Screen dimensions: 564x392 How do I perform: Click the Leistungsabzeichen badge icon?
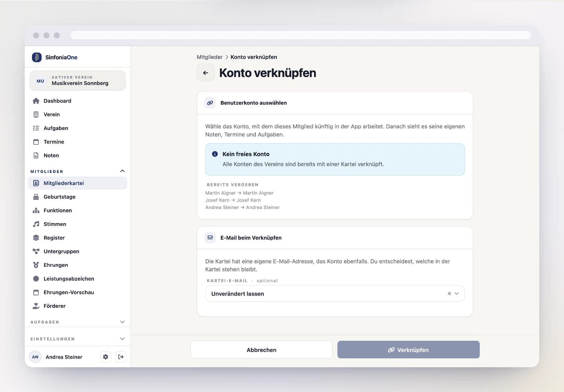(x=36, y=279)
